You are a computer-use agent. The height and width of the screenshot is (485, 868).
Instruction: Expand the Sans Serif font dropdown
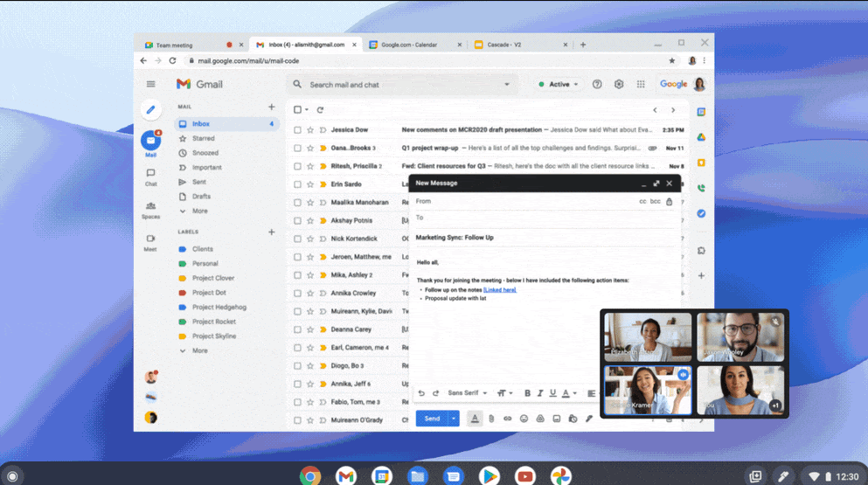467,393
